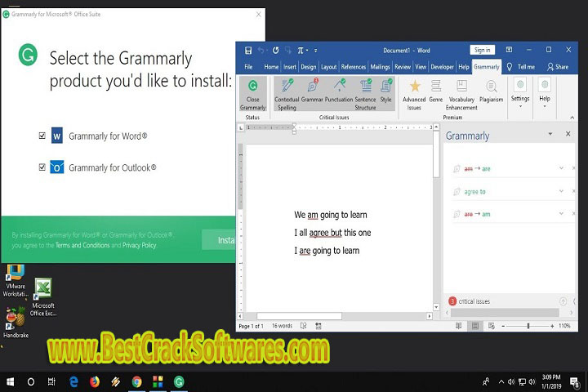Click the vertical scrollbar down arrow
This screenshot has width=588, height=392.
click(x=436, y=307)
